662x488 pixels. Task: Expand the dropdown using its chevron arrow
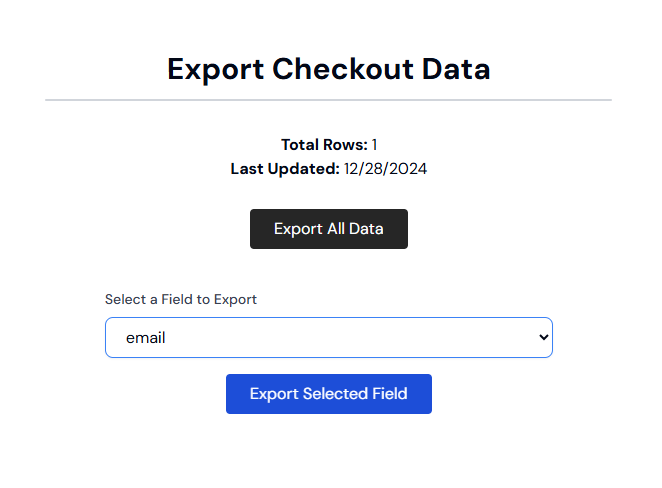[x=543, y=337]
